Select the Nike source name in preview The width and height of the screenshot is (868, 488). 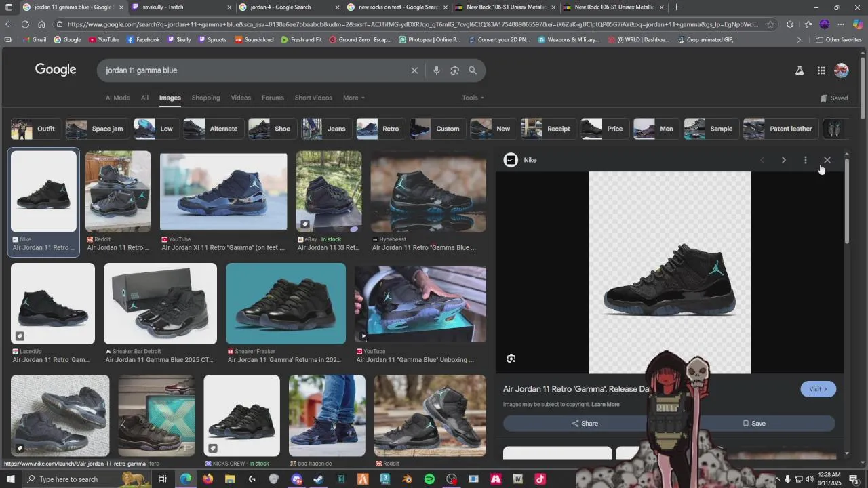tap(530, 160)
